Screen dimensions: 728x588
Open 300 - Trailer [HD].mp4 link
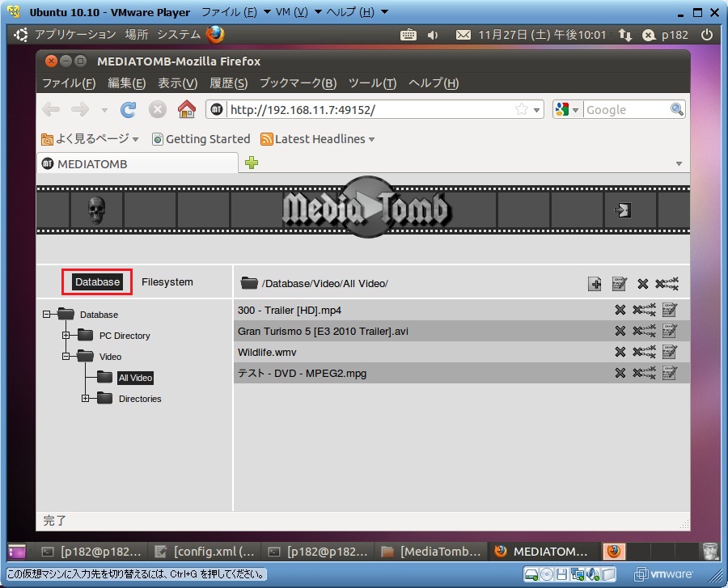pos(290,310)
